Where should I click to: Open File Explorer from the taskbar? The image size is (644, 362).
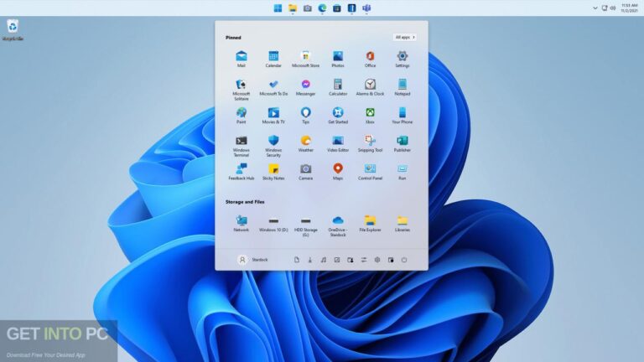(293, 8)
